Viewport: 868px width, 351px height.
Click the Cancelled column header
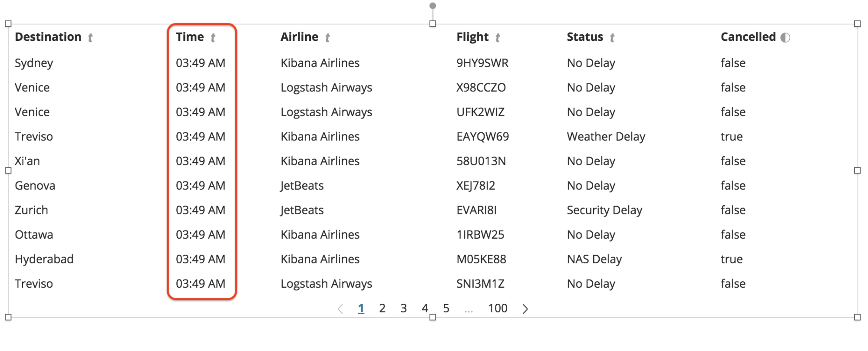coord(748,37)
